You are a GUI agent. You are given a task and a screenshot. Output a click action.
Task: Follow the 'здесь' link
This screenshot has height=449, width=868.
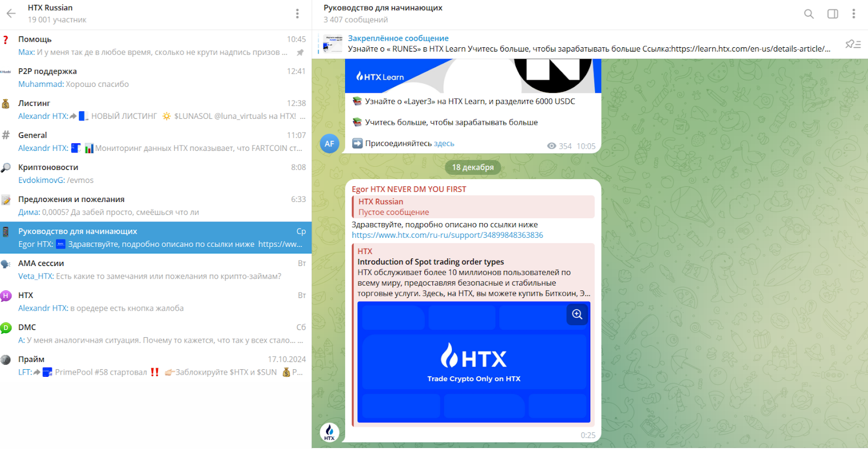(x=444, y=144)
